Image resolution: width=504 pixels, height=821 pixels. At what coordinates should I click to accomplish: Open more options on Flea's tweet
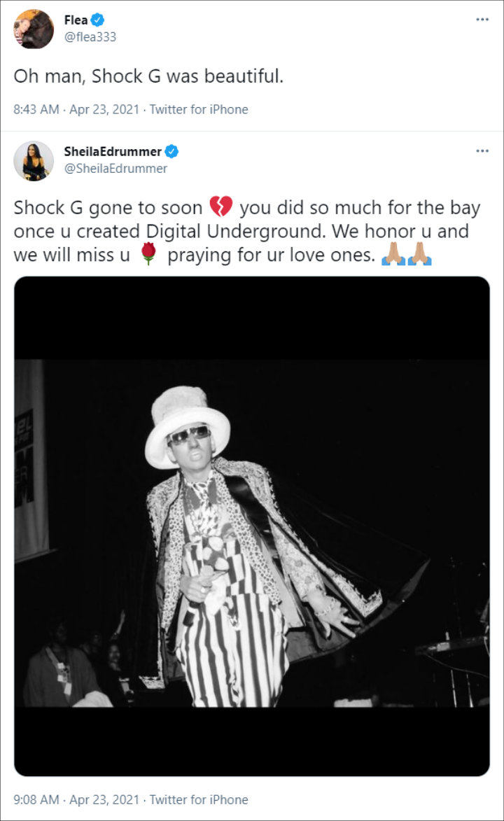point(482,20)
